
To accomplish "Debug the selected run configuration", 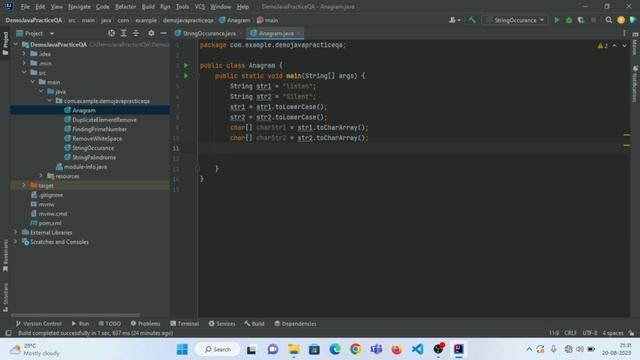I will click(569, 20).
